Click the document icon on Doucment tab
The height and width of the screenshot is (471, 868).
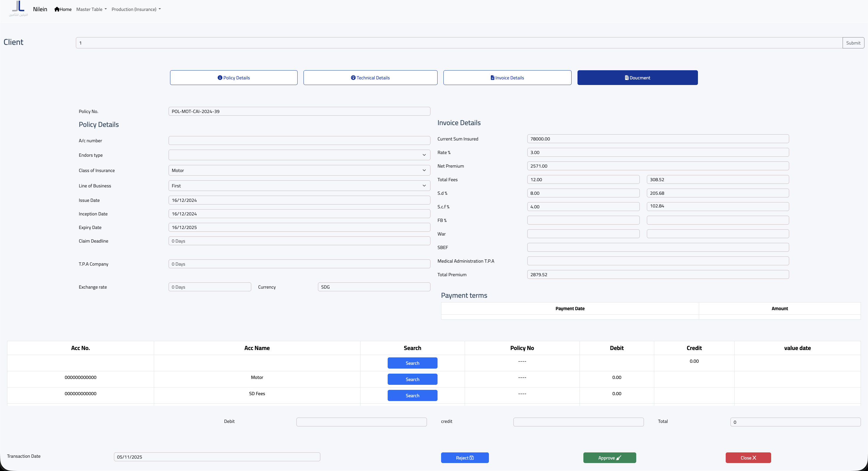[x=626, y=78]
